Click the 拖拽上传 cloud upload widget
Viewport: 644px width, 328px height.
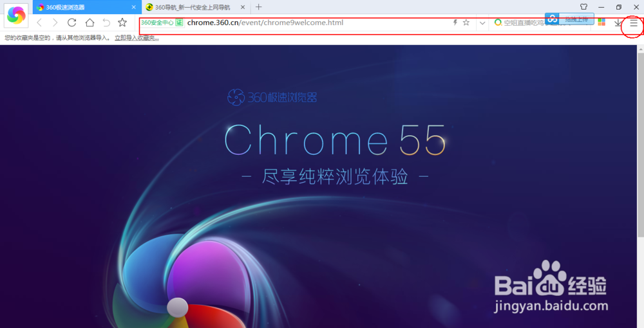point(569,19)
